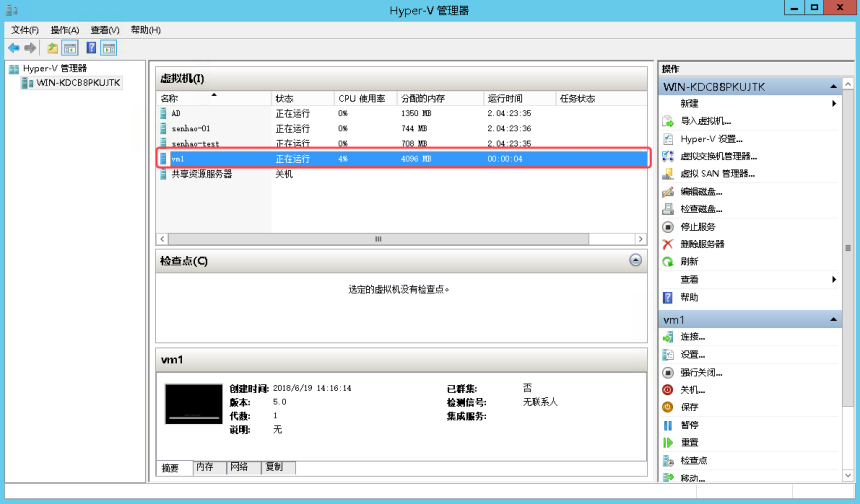Image resolution: width=860 pixels, height=504 pixels.
Task: Open 虚拟 SAN 管理器
Action: tap(717, 174)
